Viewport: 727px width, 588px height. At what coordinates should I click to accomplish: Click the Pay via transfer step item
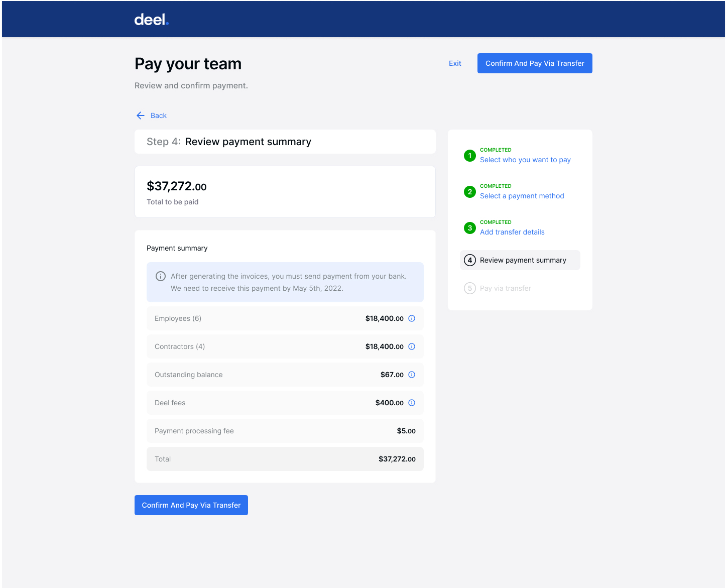pos(505,288)
